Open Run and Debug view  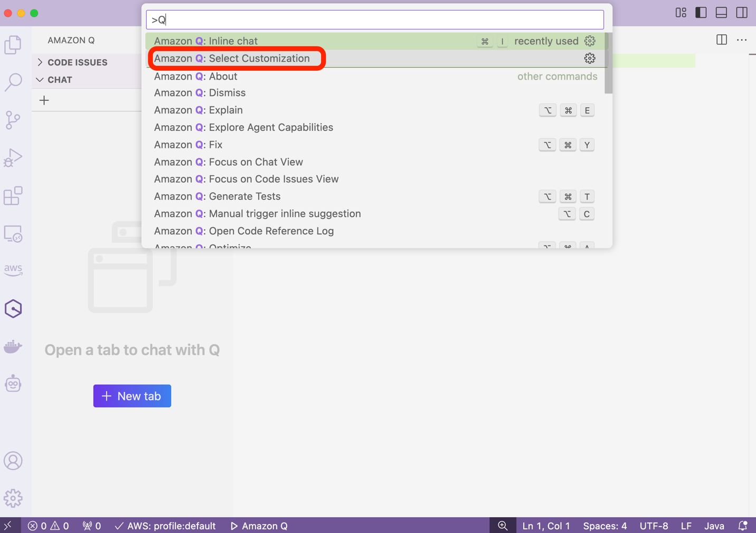tap(13, 158)
